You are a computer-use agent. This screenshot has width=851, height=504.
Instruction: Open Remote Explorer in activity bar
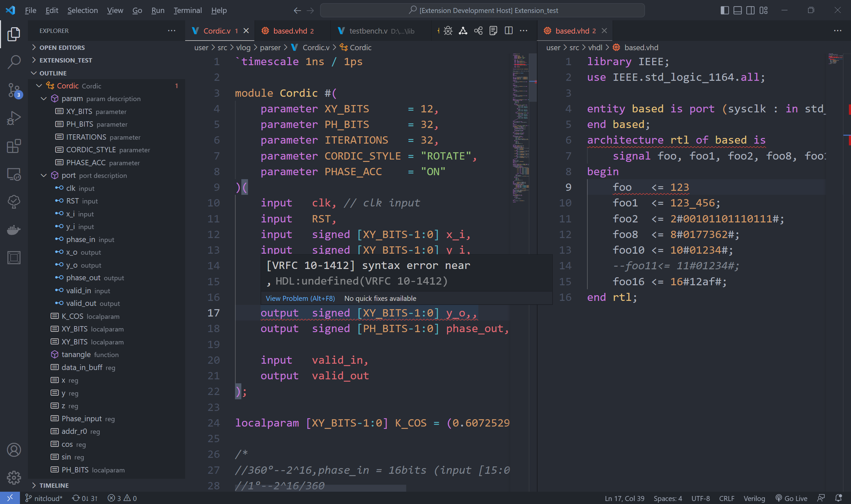pyautogui.click(x=14, y=174)
